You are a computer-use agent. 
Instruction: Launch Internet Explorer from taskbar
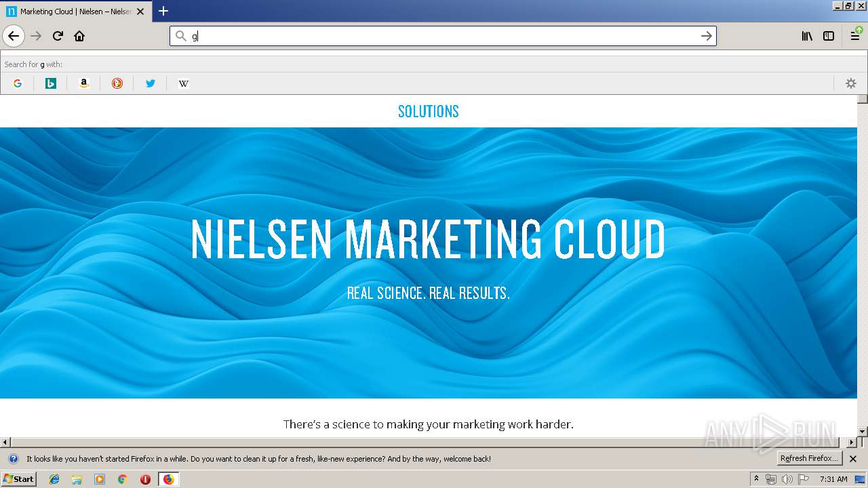click(x=54, y=479)
